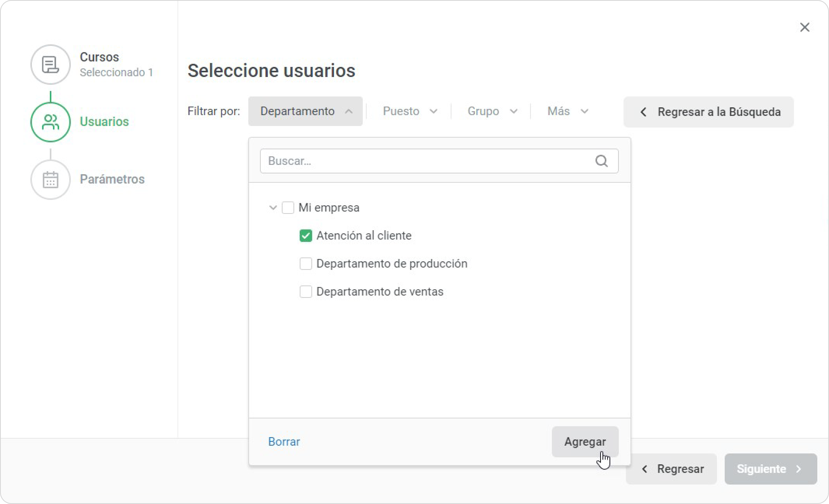Click the magnifying glass search icon
829x504 pixels.
(601, 161)
